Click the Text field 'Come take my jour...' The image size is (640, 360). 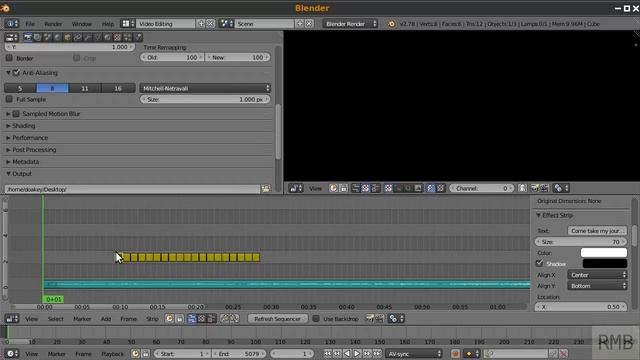click(597, 231)
